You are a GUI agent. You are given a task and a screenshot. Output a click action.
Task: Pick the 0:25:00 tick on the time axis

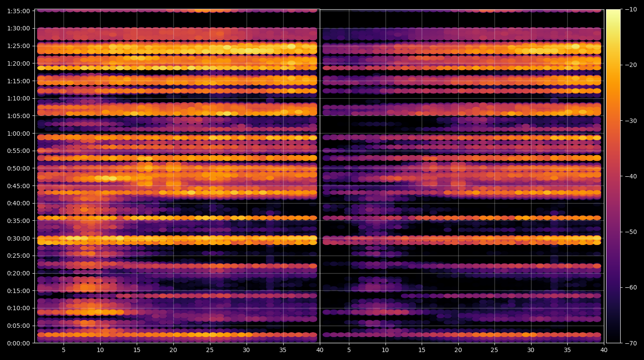point(19,256)
